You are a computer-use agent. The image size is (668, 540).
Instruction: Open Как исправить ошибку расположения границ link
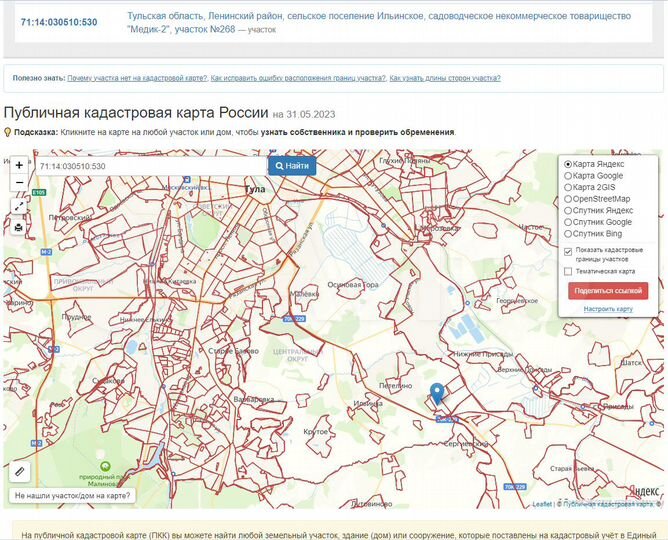click(298, 78)
